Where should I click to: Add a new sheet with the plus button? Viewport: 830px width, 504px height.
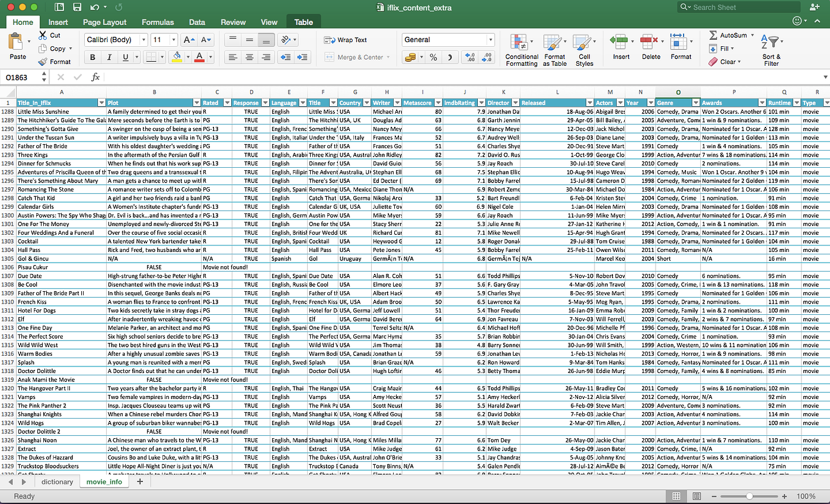point(139,482)
